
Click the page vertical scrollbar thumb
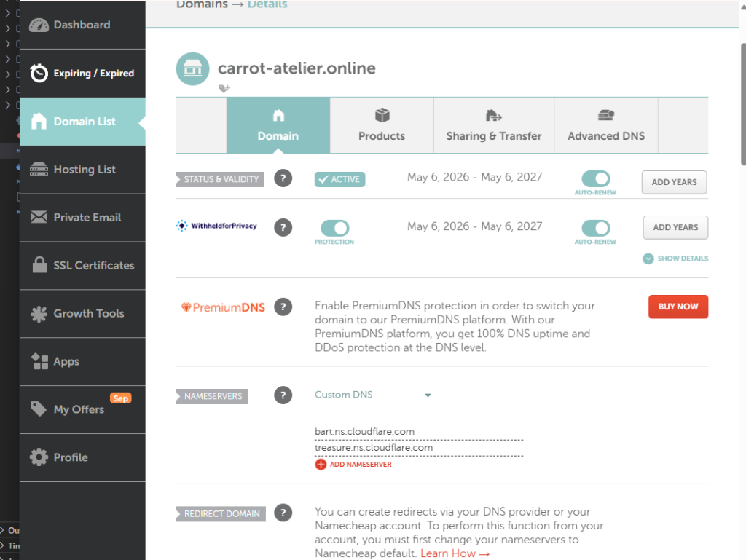pyautogui.click(x=743, y=105)
